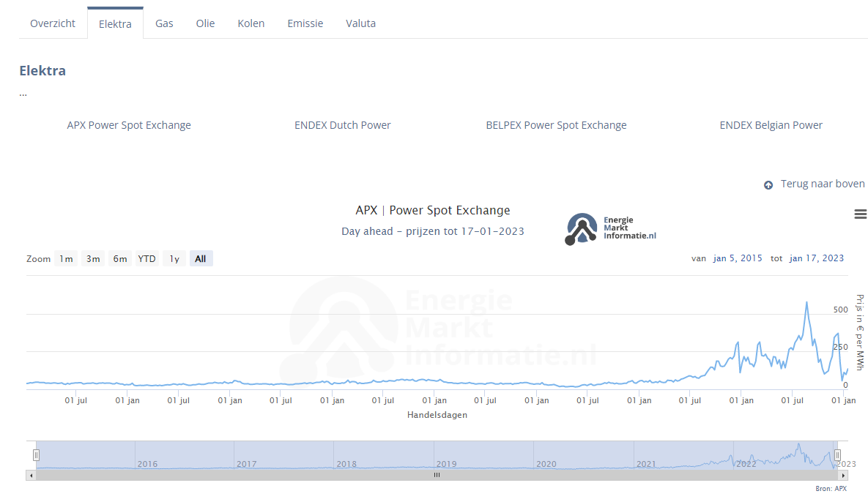Click the 2021 label in navigator
The width and height of the screenshot is (868, 502).
click(646, 464)
